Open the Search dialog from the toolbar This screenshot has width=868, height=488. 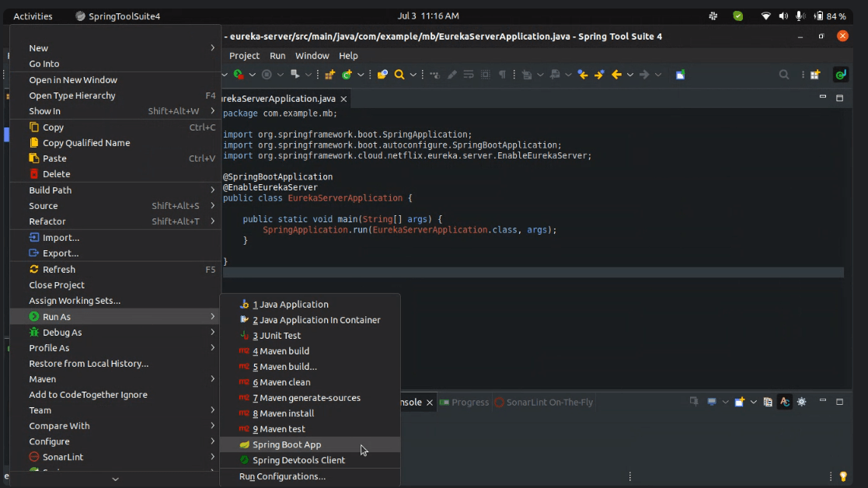pyautogui.click(x=399, y=75)
